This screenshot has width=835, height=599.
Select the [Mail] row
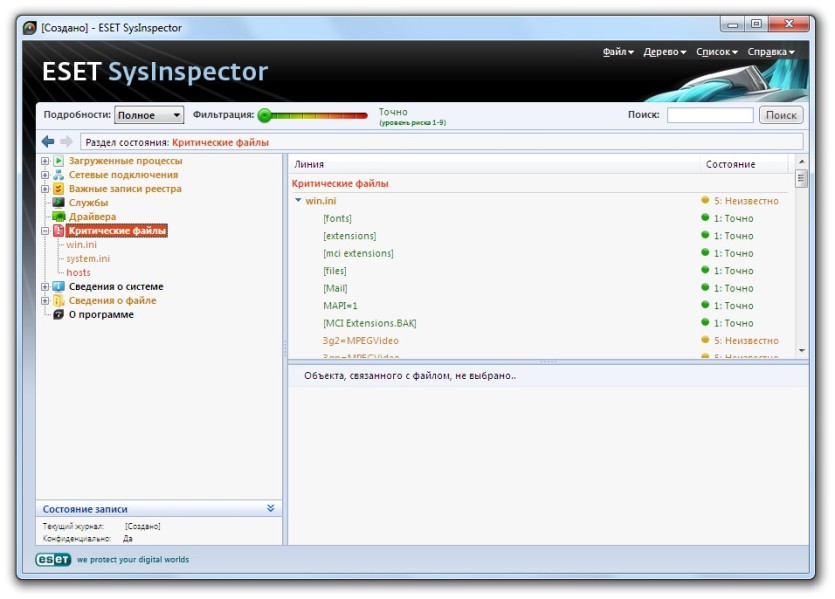tap(538, 288)
